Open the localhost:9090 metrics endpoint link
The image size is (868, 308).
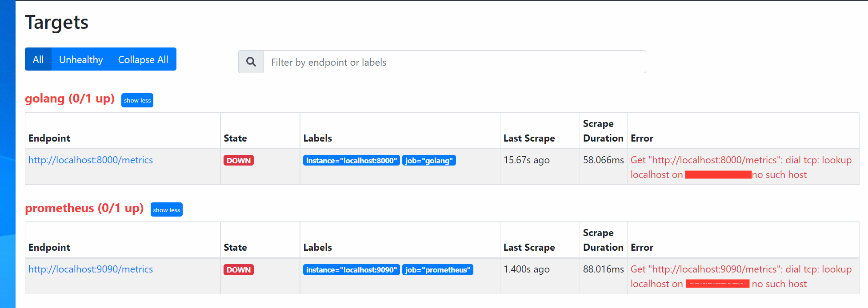pyautogui.click(x=90, y=269)
